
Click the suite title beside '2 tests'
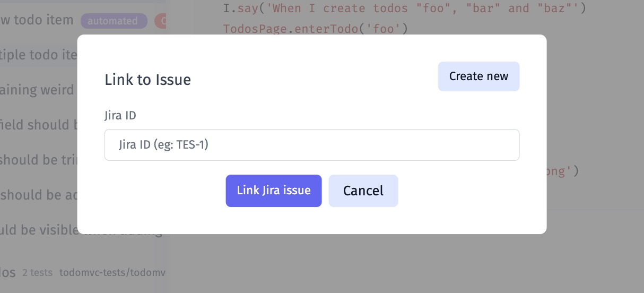tap(7, 272)
